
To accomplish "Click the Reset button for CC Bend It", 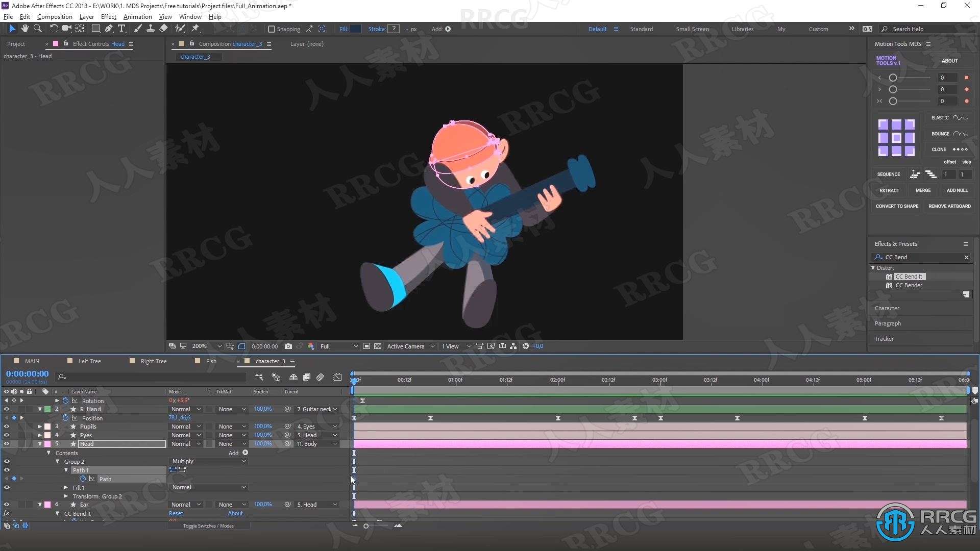I will [x=176, y=513].
